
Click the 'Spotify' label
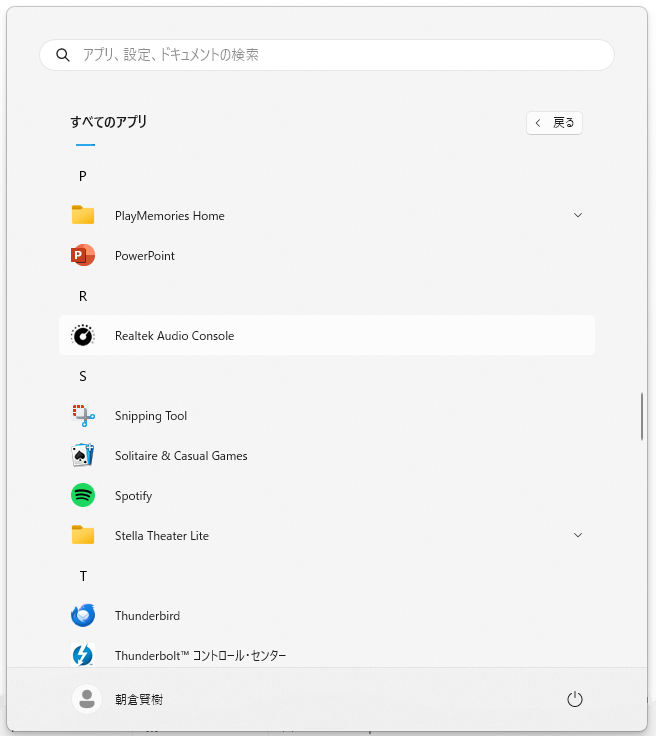point(133,496)
